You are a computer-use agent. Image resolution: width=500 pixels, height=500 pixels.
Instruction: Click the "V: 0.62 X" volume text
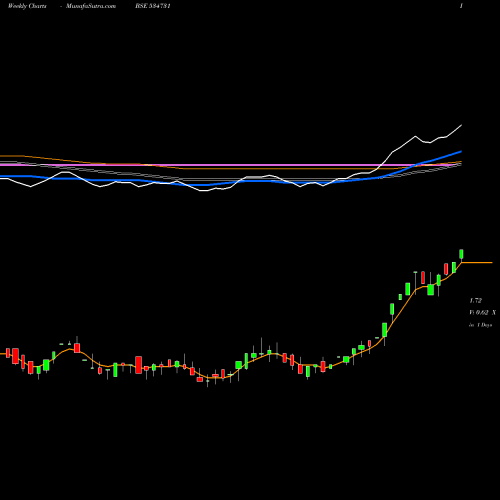pos(482,313)
